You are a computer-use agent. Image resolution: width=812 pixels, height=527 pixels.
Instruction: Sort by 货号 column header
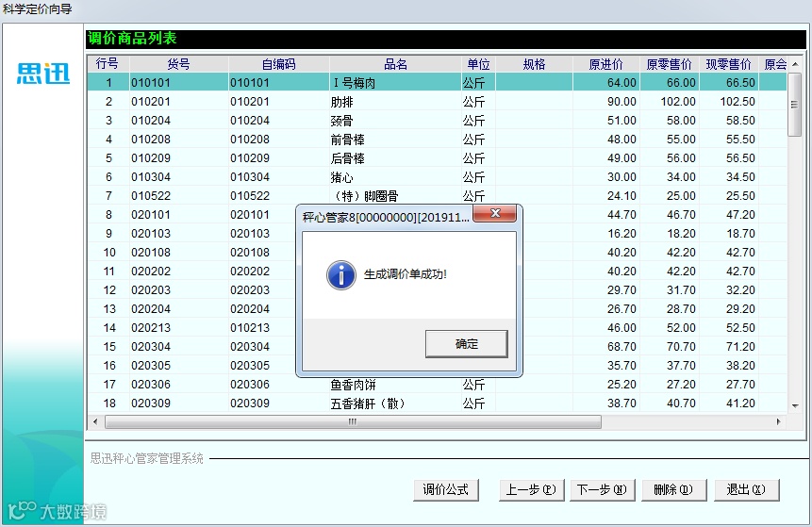[x=178, y=64]
